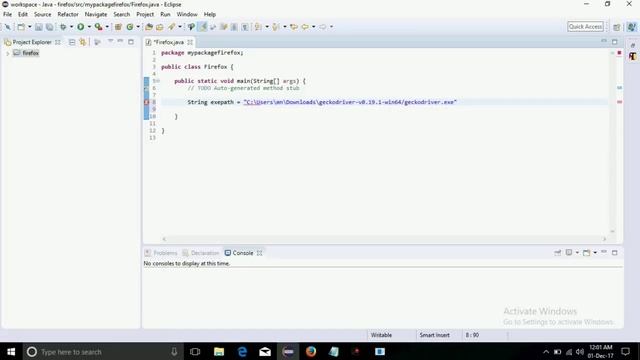Click the Save All toolbar icon

tap(49, 27)
